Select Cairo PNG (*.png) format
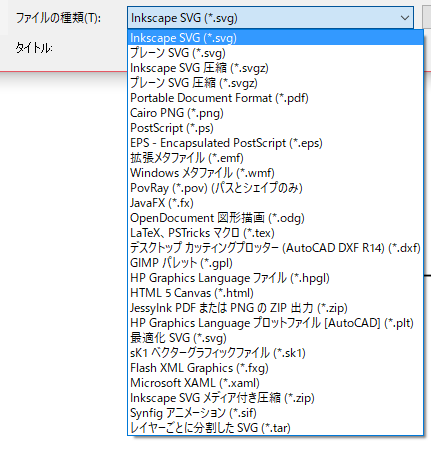The height and width of the screenshot is (449, 431). point(275,113)
